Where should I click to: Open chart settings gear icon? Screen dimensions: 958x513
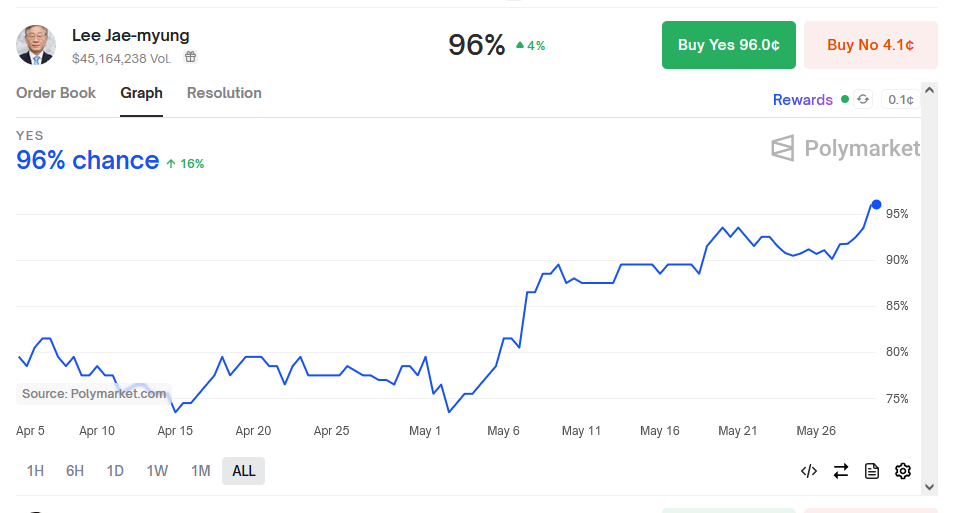(x=903, y=471)
